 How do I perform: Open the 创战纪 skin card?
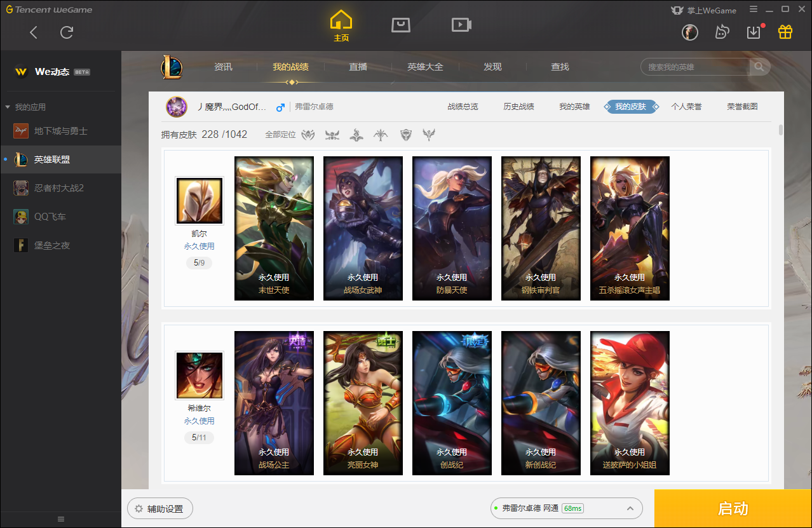tap(452, 403)
